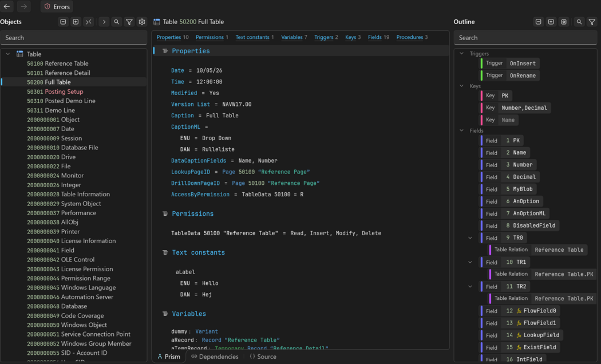Expand all in the Objects panel toolbar
Screen dimensions: 601x364
(76, 22)
